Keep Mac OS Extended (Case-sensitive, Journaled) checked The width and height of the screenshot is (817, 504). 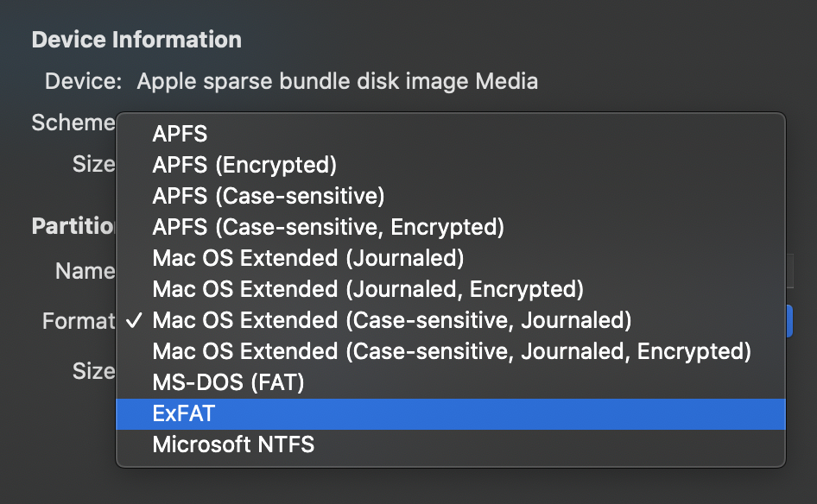click(x=392, y=320)
